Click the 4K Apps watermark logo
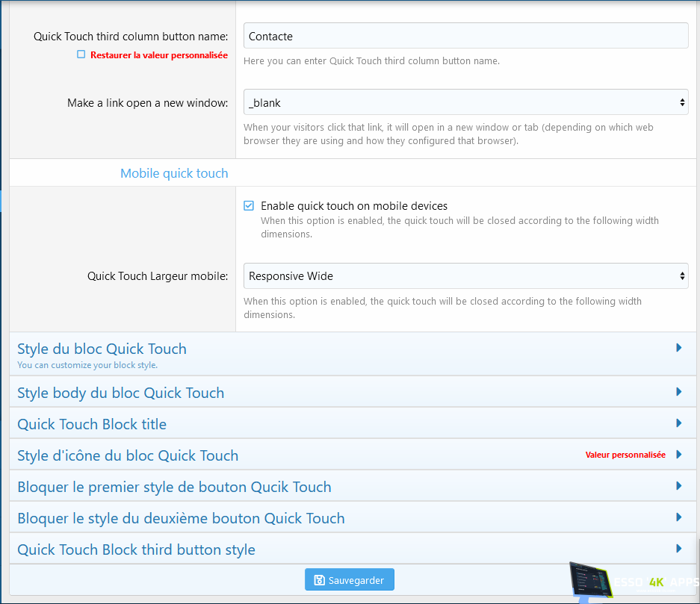Screen dimensions: 700x604 635,582
